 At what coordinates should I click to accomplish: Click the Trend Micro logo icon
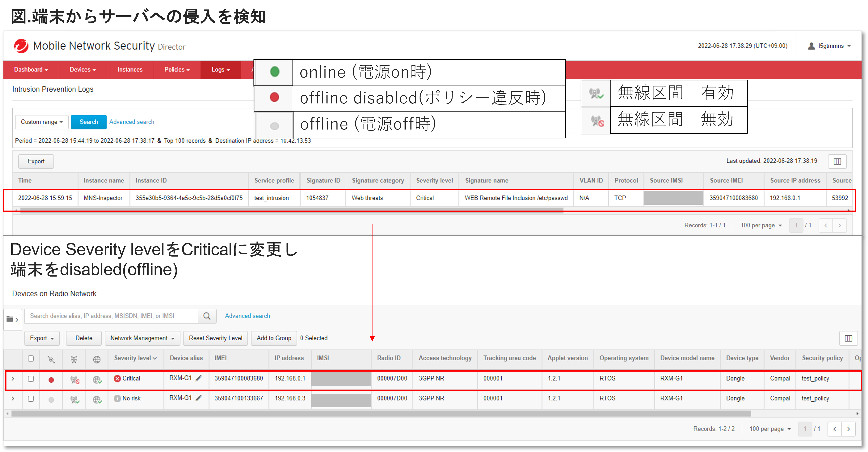pos(21,46)
